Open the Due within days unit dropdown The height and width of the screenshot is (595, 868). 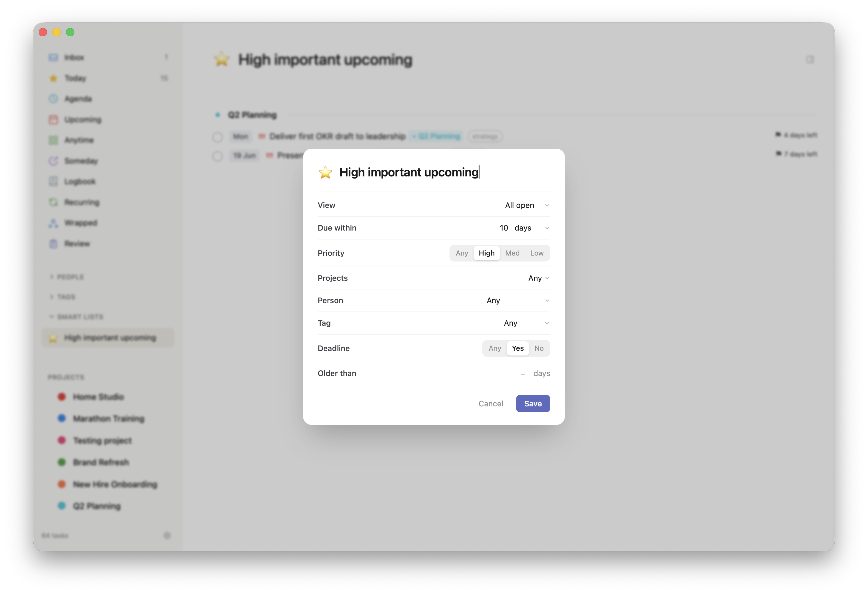532,228
